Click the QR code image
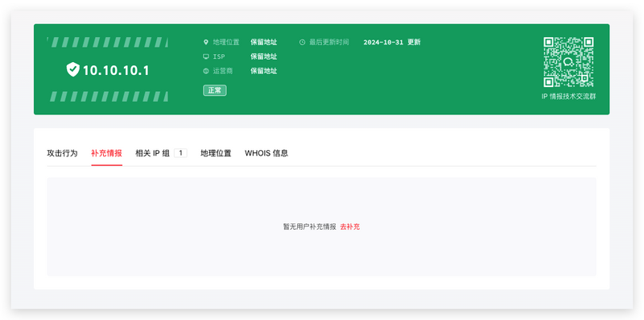 568,62
